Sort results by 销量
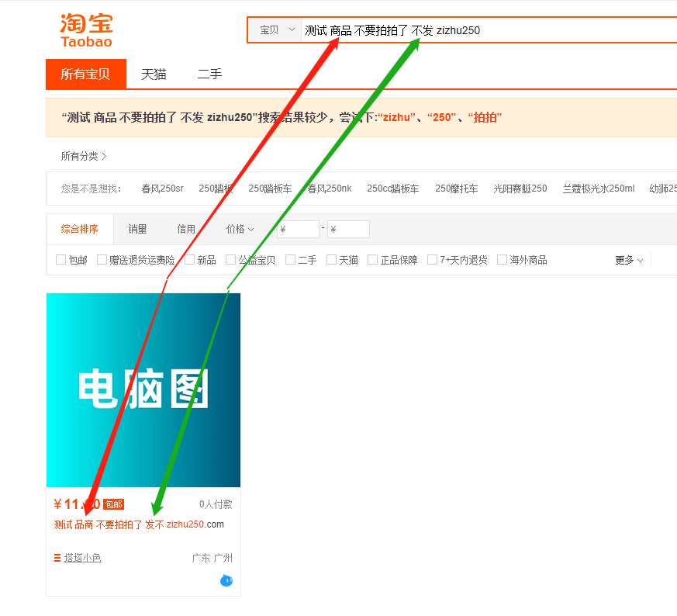Viewport: 677px width, 616px height. pyautogui.click(x=137, y=229)
